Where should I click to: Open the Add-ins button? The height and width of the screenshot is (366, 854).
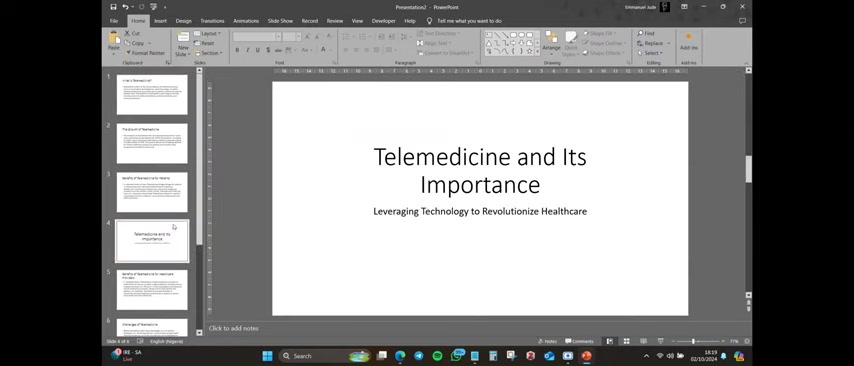(x=688, y=41)
